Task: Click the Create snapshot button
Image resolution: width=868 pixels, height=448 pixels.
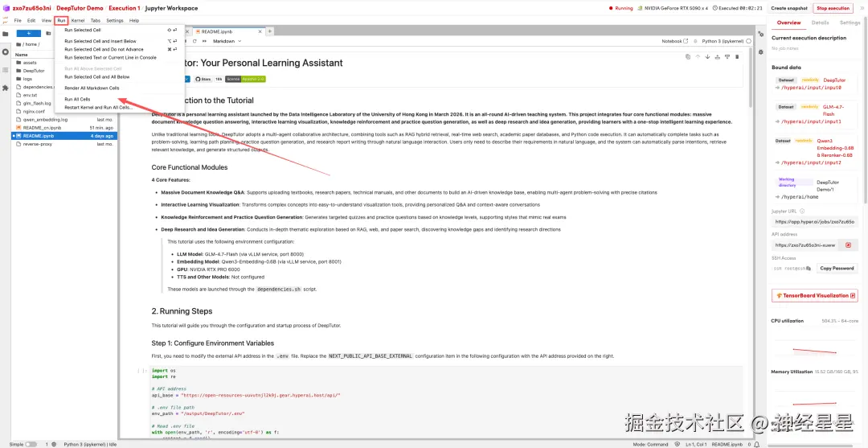Action: [x=789, y=8]
